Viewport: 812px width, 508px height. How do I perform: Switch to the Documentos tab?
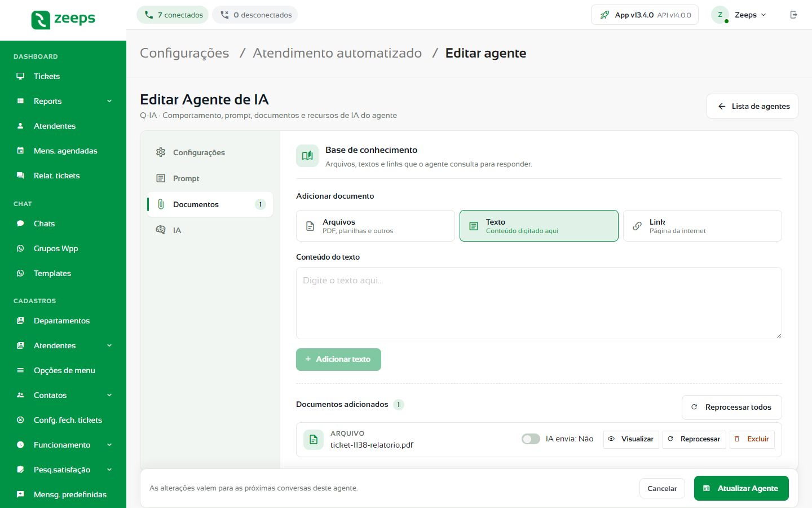coord(210,204)
